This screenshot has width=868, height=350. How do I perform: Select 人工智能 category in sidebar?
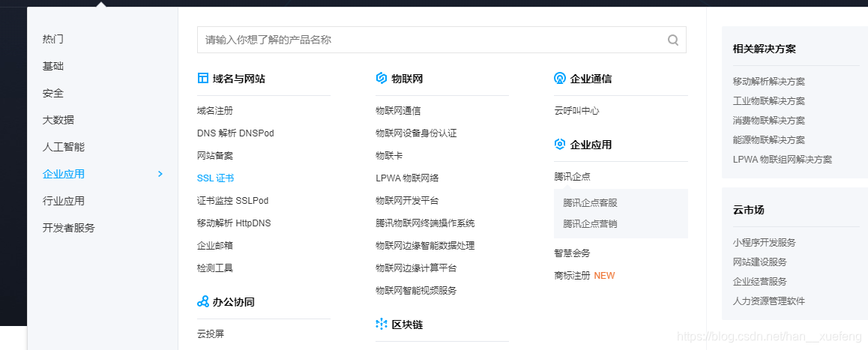(64, 148)
